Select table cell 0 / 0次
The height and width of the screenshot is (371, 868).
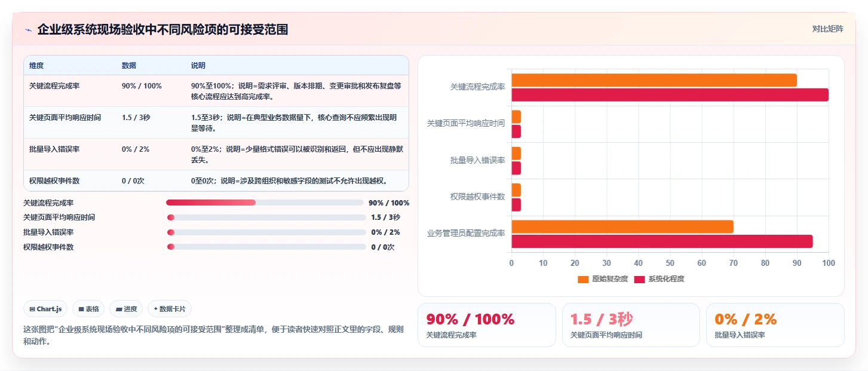(134, 181)
